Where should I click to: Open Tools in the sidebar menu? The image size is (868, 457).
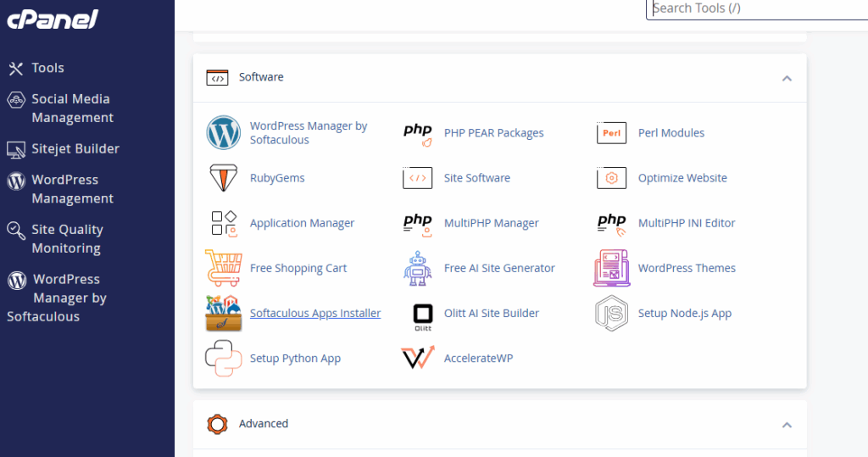click(x=47, y=68)
